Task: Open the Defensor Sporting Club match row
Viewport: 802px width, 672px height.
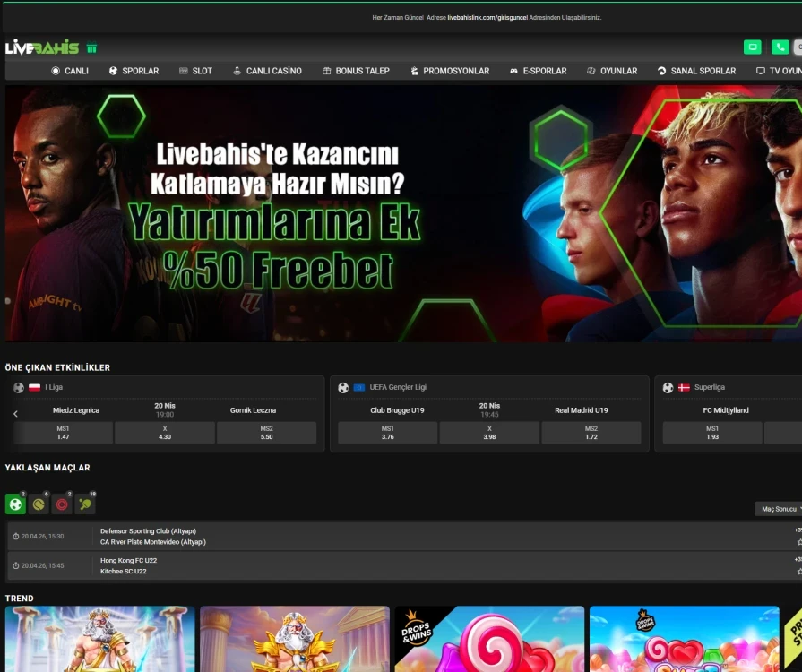Action: tap(403, 536)
